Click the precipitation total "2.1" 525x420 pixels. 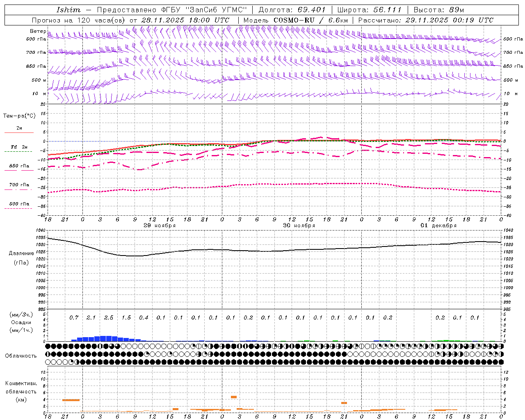click(91, 318)
